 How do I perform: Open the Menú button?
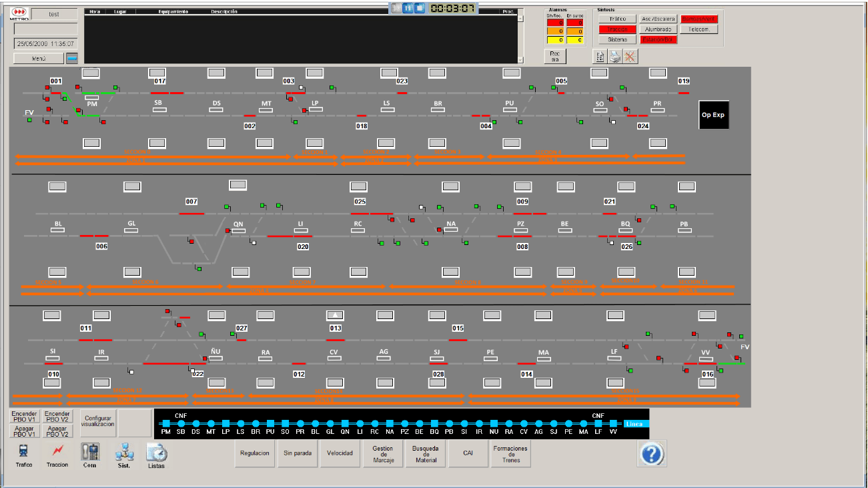point(39,59)
